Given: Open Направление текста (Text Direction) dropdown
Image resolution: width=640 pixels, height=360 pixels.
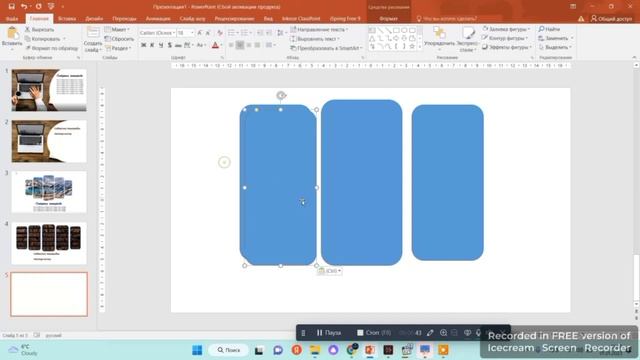Looking at the screenshot, I should coord(319,29).
